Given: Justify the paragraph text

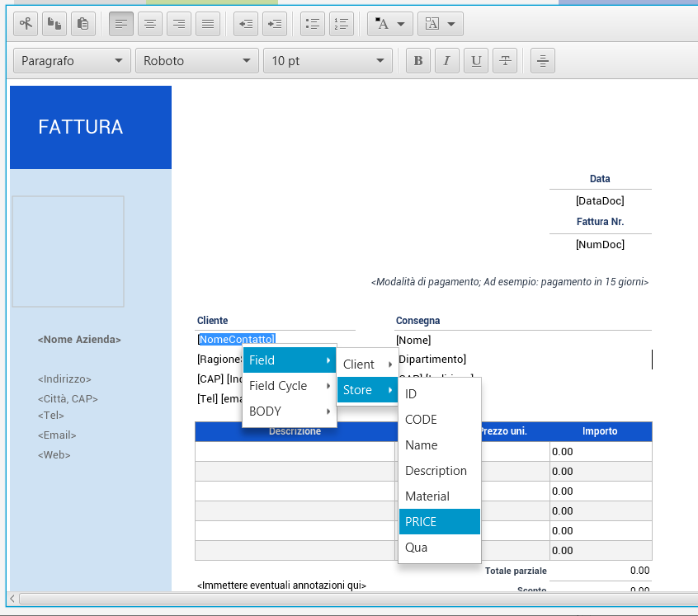Looking at the screenshot, I should pyautogui.click(x=208, y=24).
